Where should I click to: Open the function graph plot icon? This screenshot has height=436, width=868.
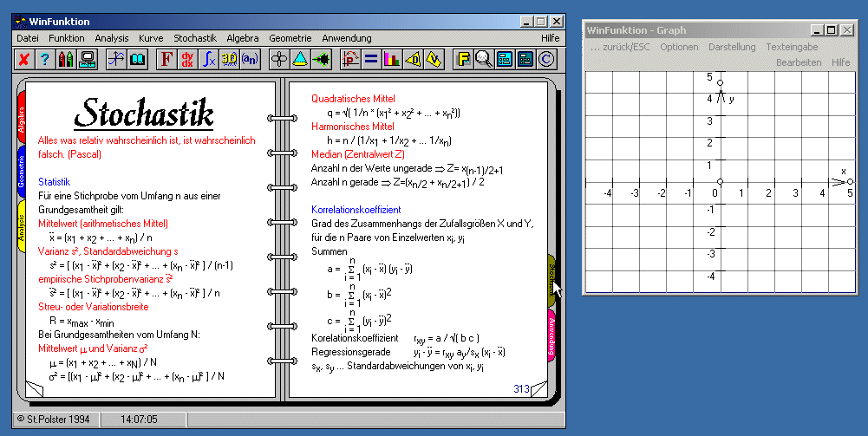coord(116,59)
